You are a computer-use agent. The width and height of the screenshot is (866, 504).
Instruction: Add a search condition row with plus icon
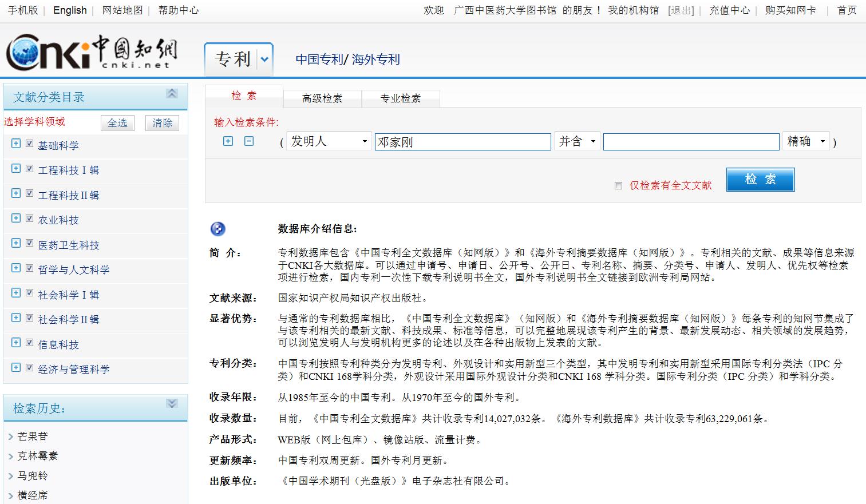pyautogui.click(x=228, y=141)
